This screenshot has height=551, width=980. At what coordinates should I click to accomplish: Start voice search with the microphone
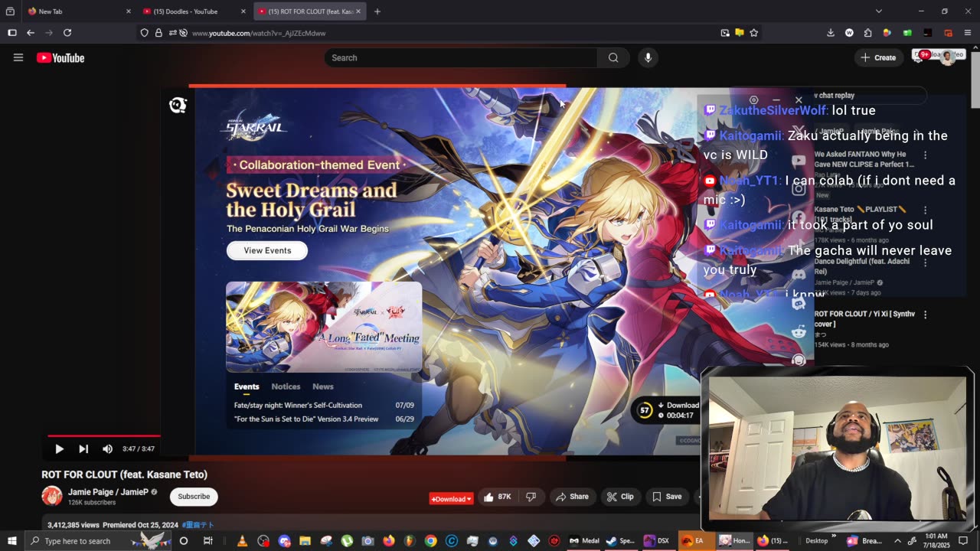pyautogui.click(x=648, y=57)
